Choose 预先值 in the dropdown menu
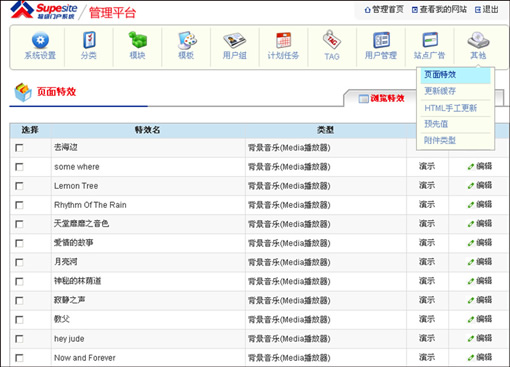This screenshot has height=367, width=510. (455, 124)
